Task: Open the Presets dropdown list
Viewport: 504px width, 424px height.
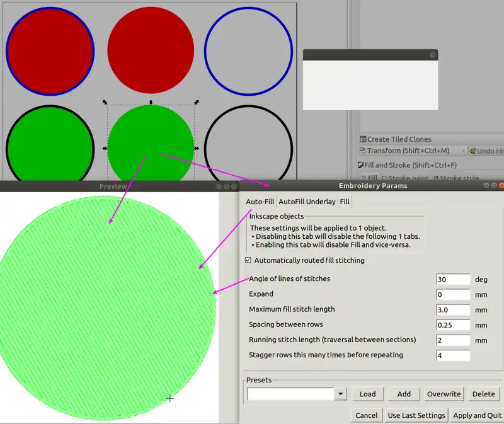Action: (340, 394)
